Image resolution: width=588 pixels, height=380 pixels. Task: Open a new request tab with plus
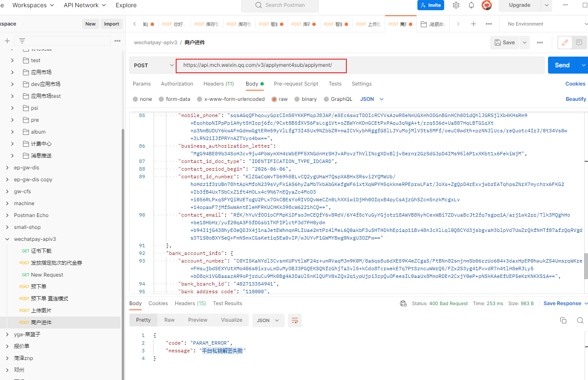click(474, 24)
